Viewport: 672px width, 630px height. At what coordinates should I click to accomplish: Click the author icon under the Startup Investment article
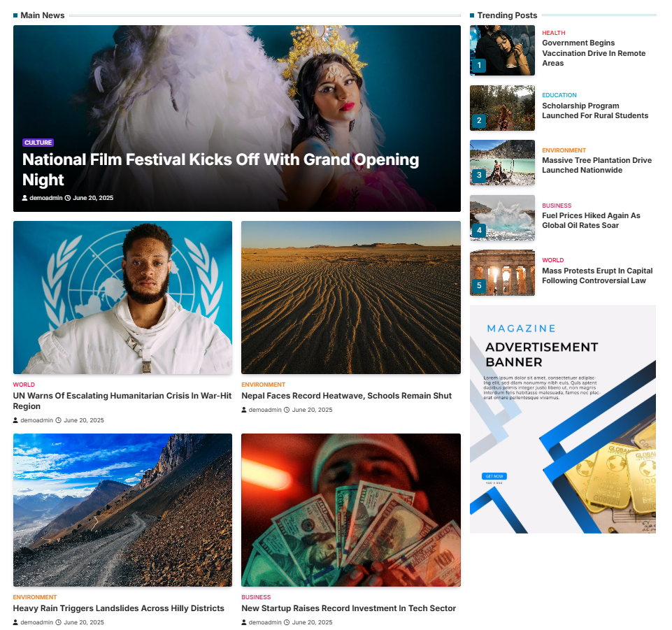(244, 623)
